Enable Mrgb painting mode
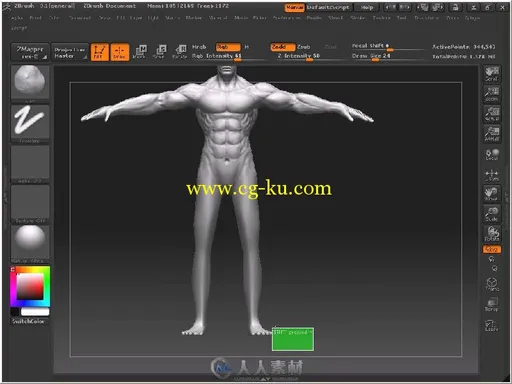The image size is (512, 384). point(199,47)
